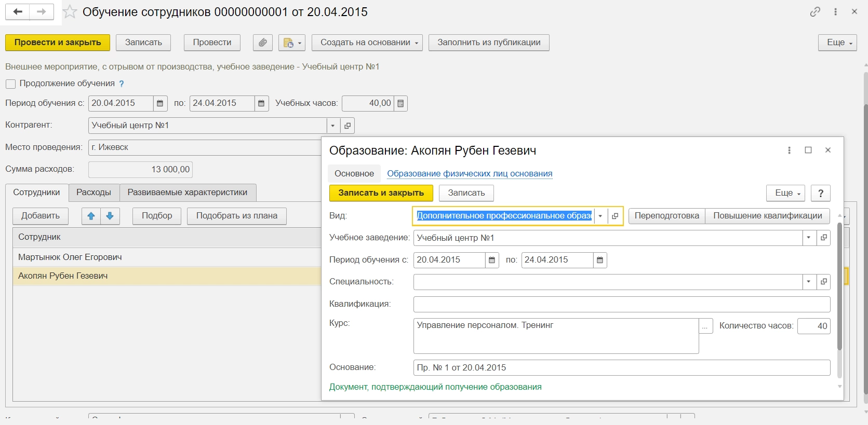
Task: Toggle Продолжение обучения checkbox
Action: (x=10, y=84)
